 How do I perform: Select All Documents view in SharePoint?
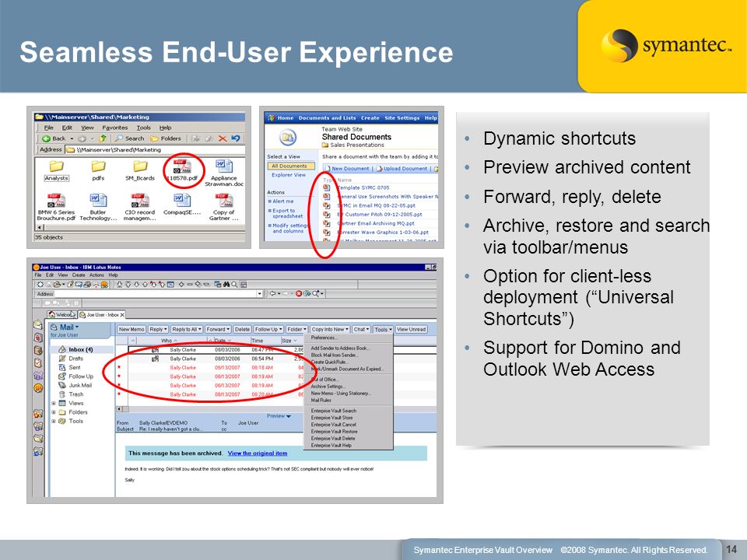pyautogui.click(x=290, y=166)
